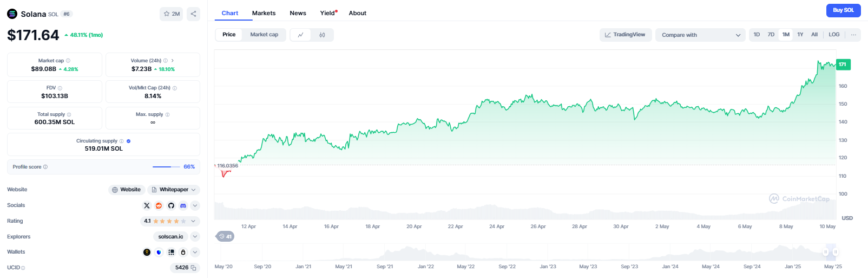Viewport: 868px width, 278px height.
Task: Click the verified circulating supply badge
Action: pos(129,141)
